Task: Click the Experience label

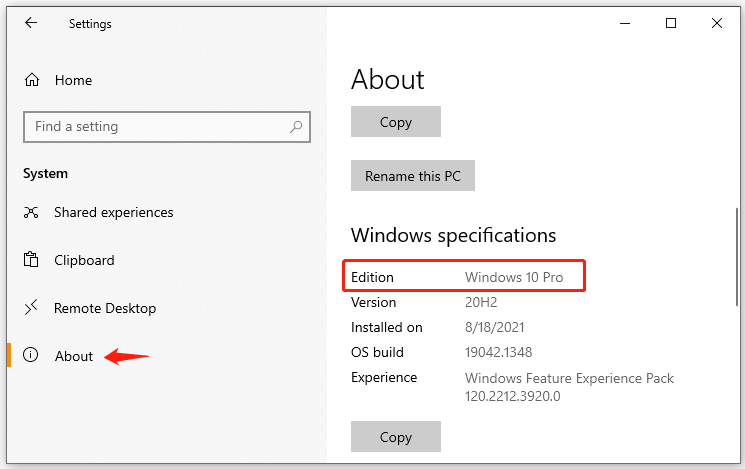Action: pyautogui.click(x=384, y=378)
